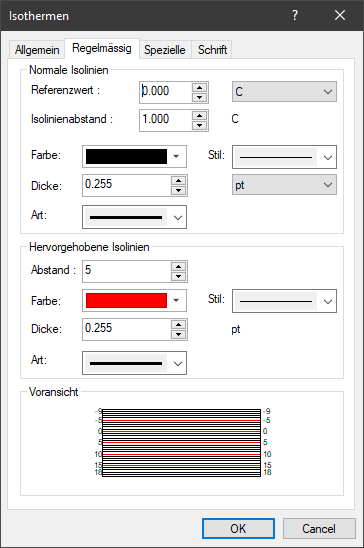Open highlighted isolines Stil dropdown

(284, 301)
